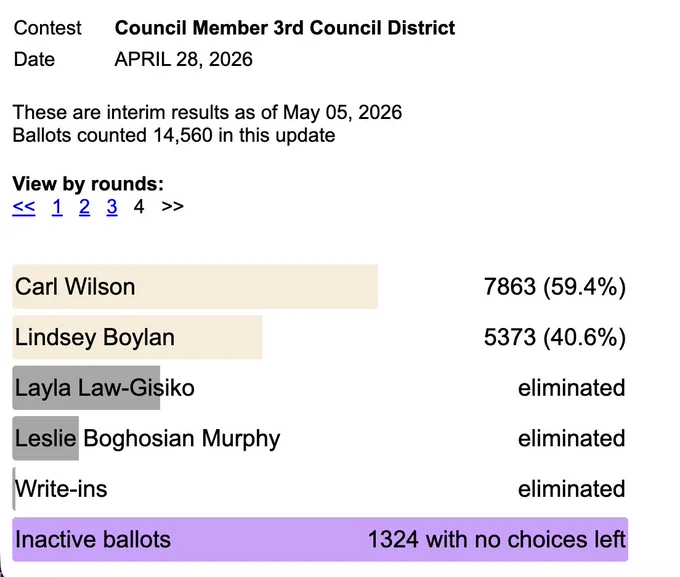The image size is (680, 577).
Task: Click the Layla Law-Gisiko gray bar
Action: coord(86,387)
